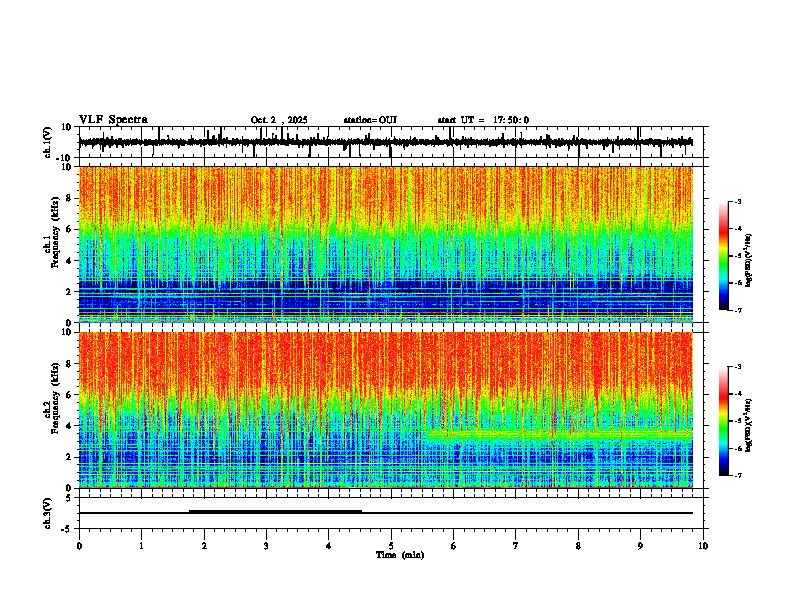Screen dimensions: 792x612
Task: Click the "Time (min)" axis title
Action: [x=400, y=555]
